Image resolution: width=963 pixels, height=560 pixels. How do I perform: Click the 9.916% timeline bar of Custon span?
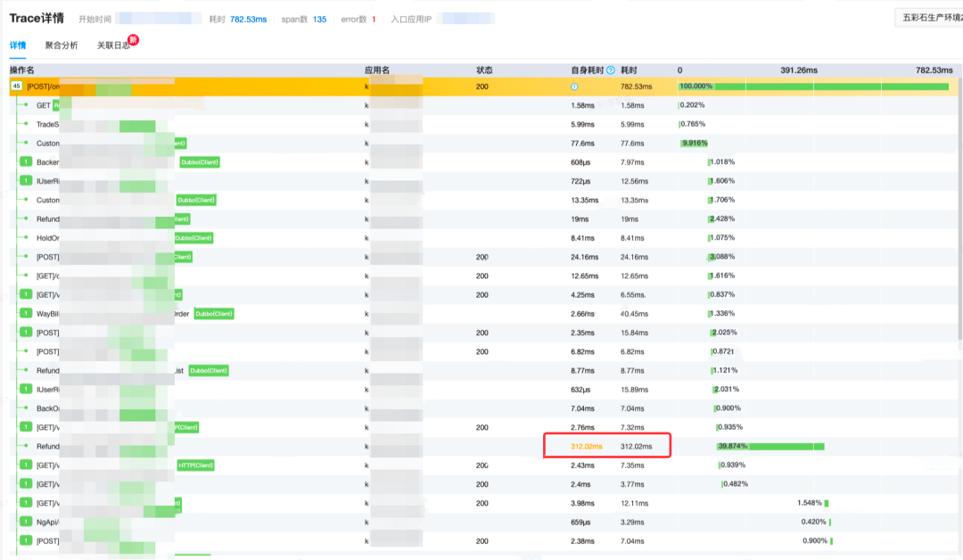[694, 143]
